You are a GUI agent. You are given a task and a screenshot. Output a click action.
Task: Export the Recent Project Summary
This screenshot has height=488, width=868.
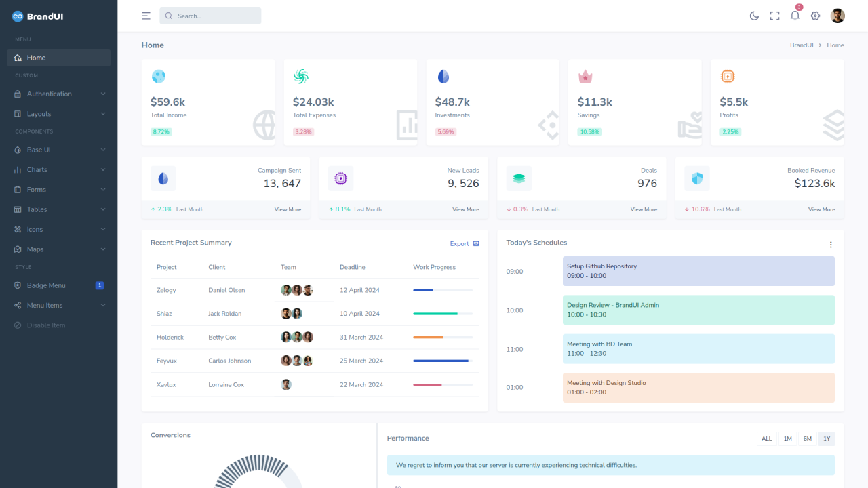465,244
